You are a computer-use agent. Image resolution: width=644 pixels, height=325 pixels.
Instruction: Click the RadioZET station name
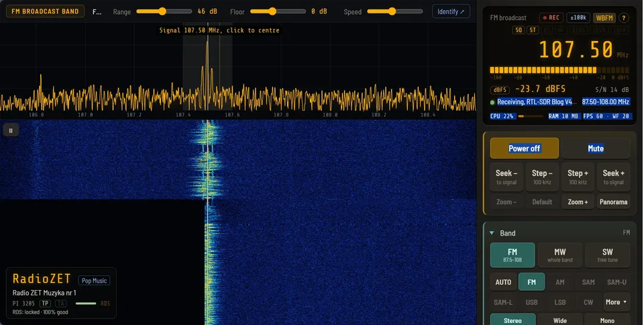click(x=42, y=279)
